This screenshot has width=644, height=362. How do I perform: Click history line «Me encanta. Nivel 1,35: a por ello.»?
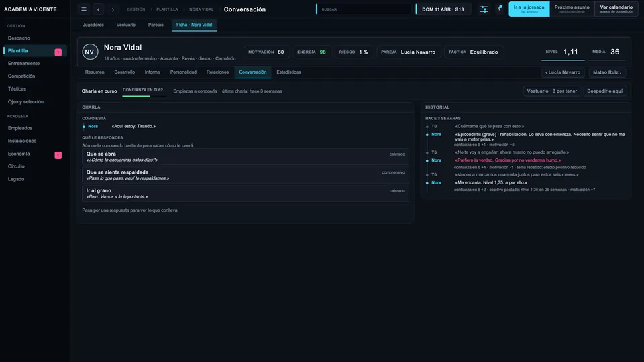pyautogui.click(x=491, y=182)
